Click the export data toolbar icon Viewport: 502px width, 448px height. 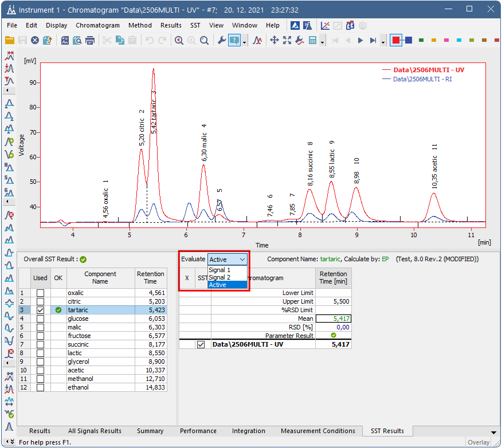click(x=48, y=40)
